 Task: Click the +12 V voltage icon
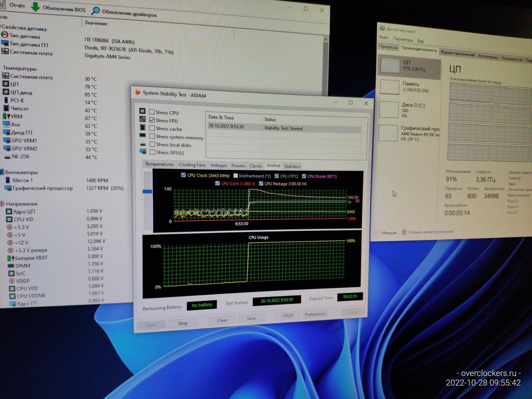coord(10,243)
